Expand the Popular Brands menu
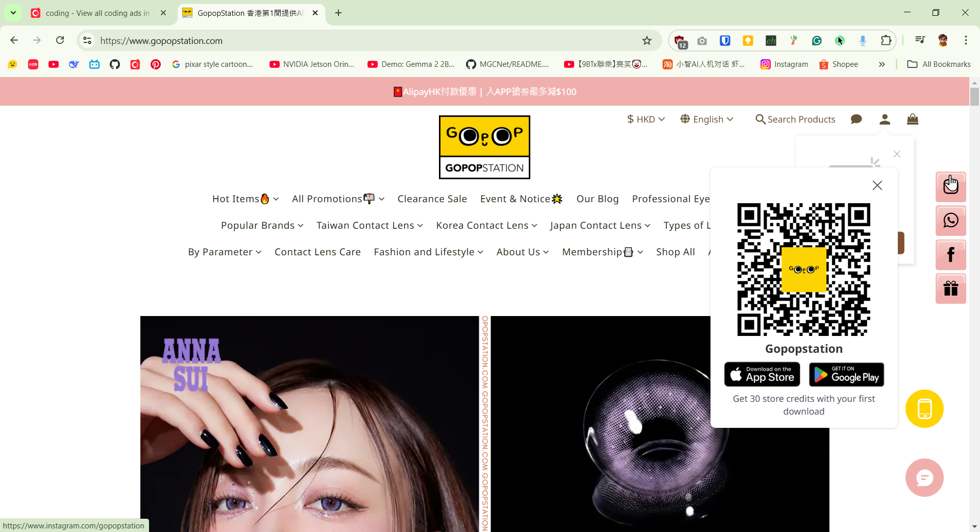 262,225
